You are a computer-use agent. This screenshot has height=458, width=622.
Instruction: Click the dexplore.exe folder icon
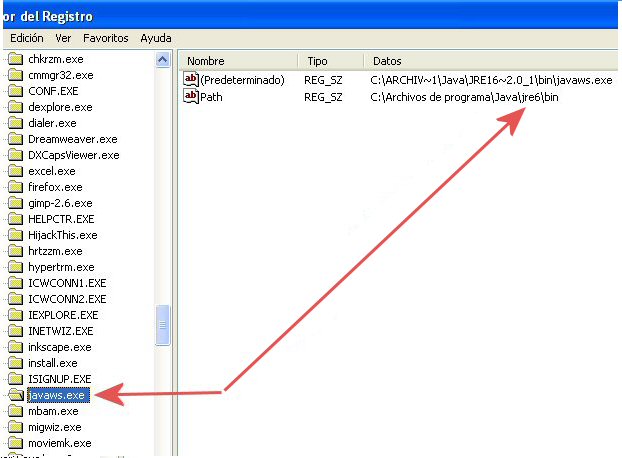[15, 107]
